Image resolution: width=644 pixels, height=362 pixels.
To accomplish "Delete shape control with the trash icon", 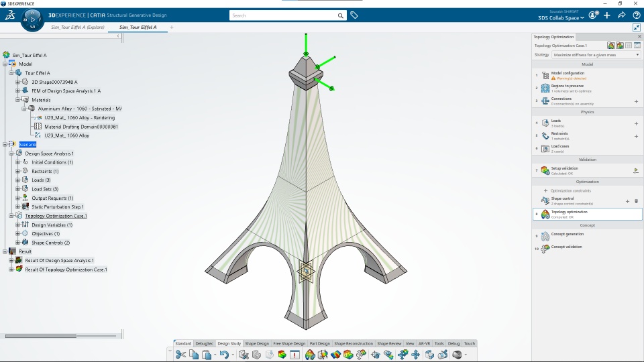I will click(637, 201).
